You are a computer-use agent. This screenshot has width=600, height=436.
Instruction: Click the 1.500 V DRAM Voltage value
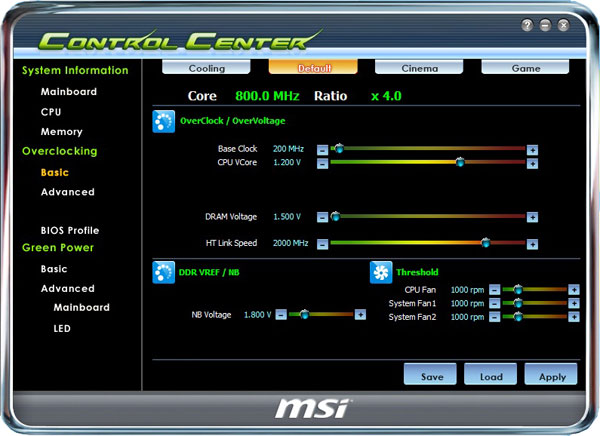coord(287,217)
